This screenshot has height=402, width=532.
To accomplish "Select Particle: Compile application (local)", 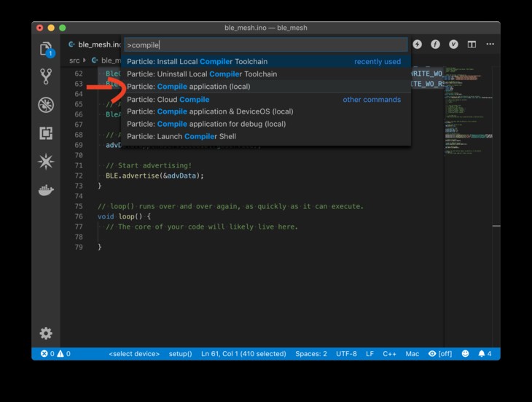I will click(x=189, y=87).
